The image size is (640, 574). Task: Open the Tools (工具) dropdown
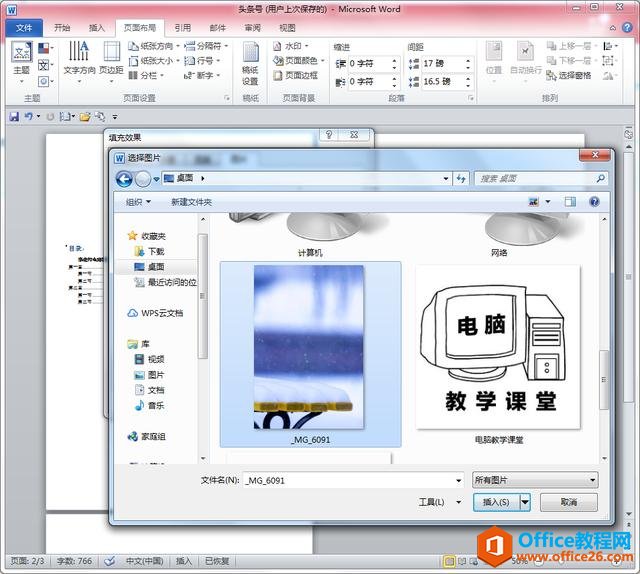tap(440, 502)
